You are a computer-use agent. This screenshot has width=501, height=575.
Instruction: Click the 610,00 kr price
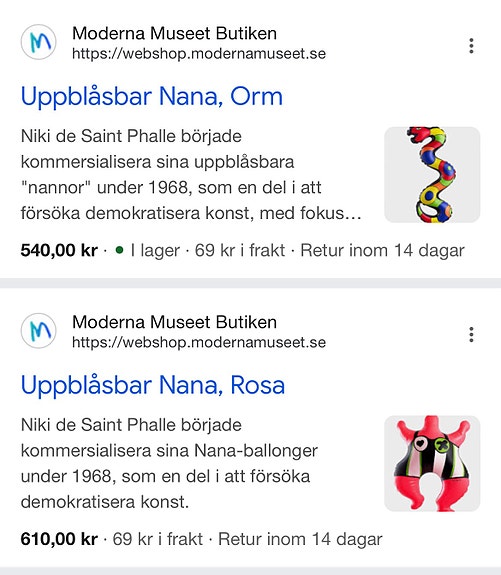click(59, 539)
